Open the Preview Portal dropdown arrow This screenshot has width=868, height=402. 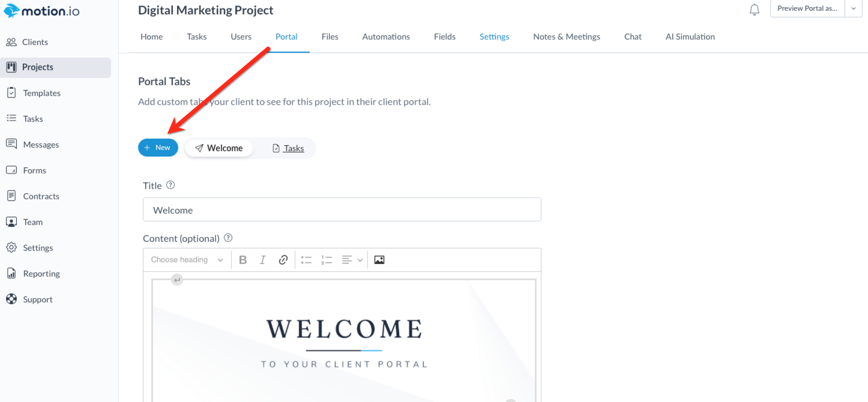[853, 8]
